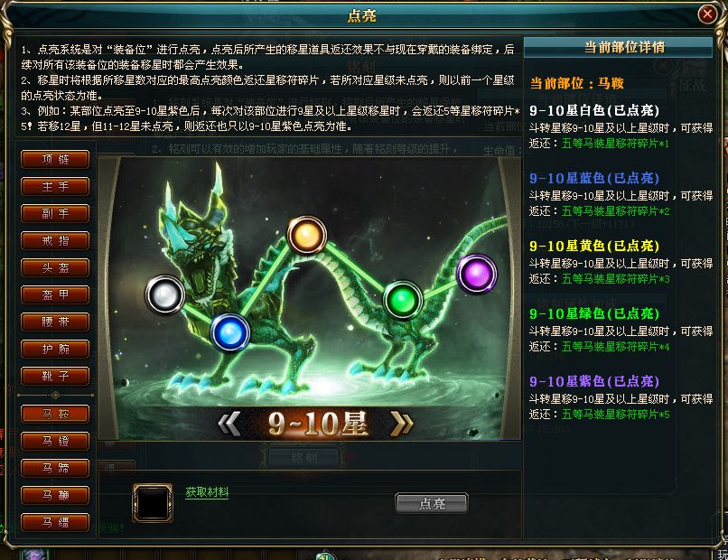Viewport: 728px width, 560px height.
Task: Go to previous star tier arrow
Action: point(229,424)
